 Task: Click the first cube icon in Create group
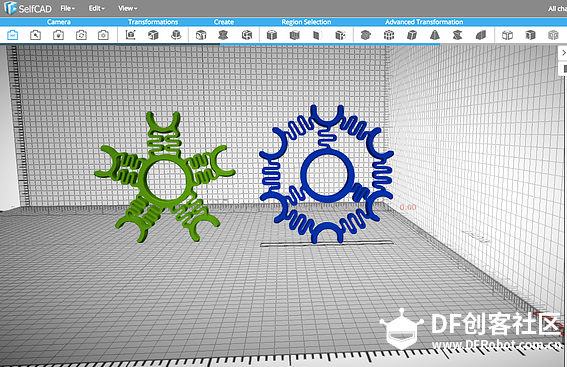point(201,35)
